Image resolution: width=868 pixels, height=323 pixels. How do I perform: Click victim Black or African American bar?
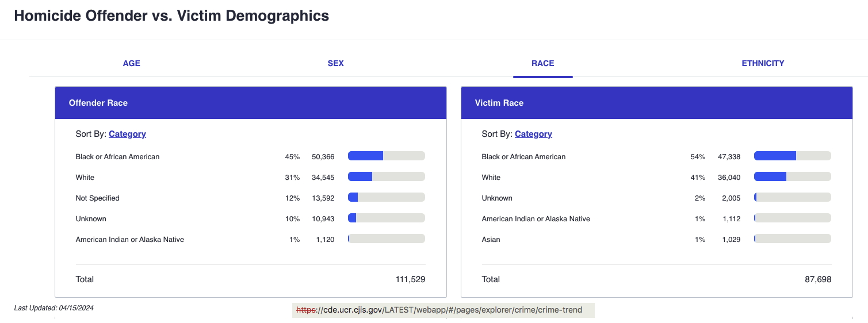tap(793, 156)
